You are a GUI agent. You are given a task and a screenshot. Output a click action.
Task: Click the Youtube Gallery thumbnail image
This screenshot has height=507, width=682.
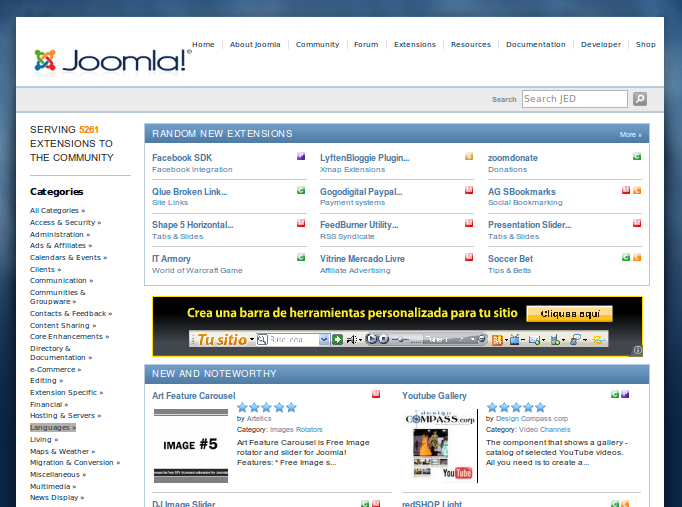pyautogui.click(x=440, y=445)
